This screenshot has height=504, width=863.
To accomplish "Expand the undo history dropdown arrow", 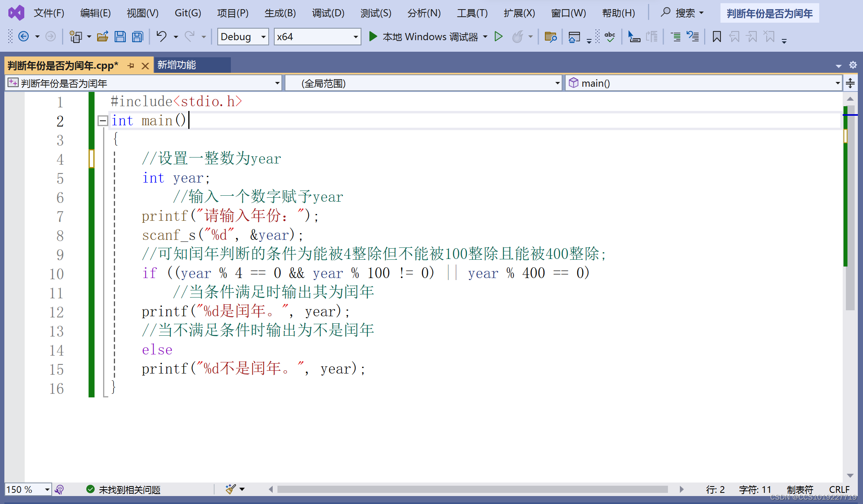I will point(176,37).
